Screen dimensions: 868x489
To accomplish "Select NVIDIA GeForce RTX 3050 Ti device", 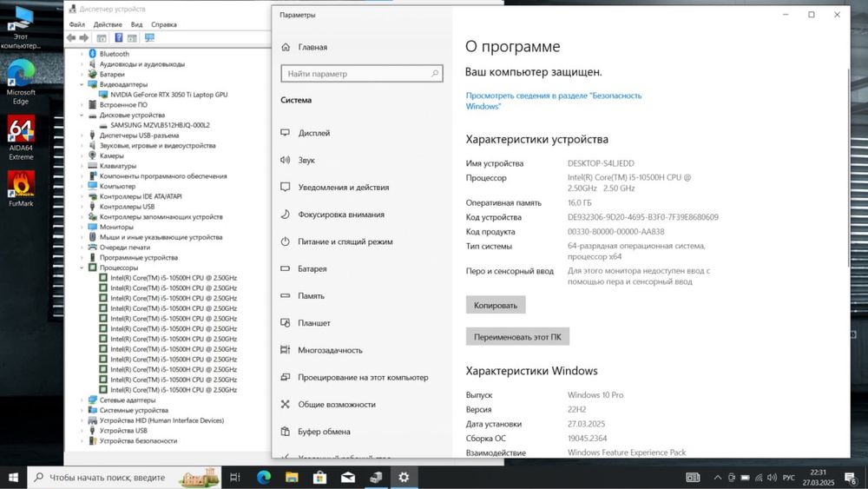I will point(169,95).
